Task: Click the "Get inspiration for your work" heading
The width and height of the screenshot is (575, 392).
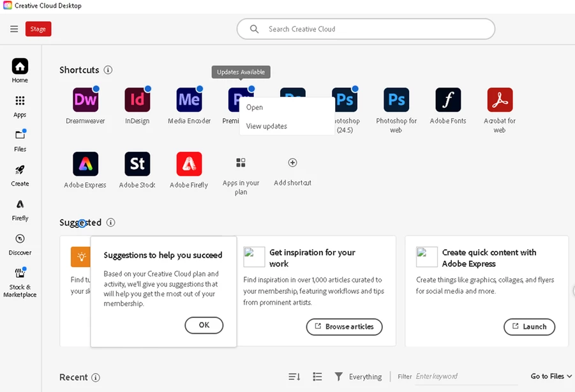Action: click(x=313, y=258)
